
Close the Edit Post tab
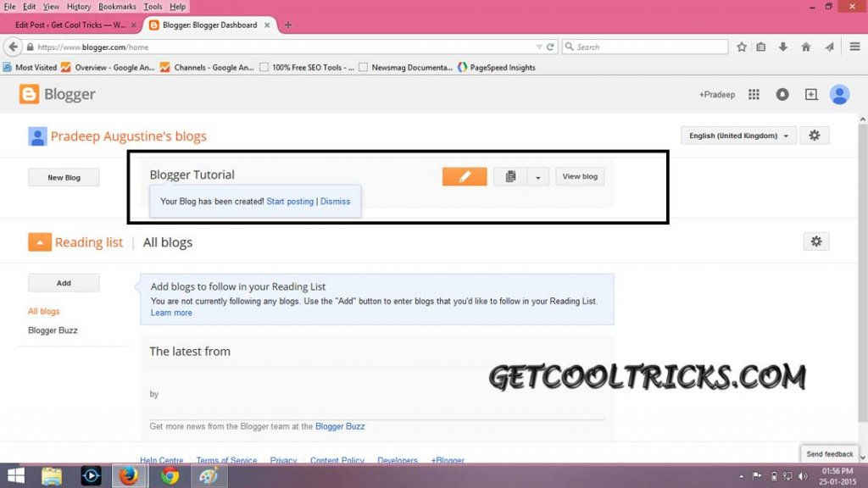(133, 25)
